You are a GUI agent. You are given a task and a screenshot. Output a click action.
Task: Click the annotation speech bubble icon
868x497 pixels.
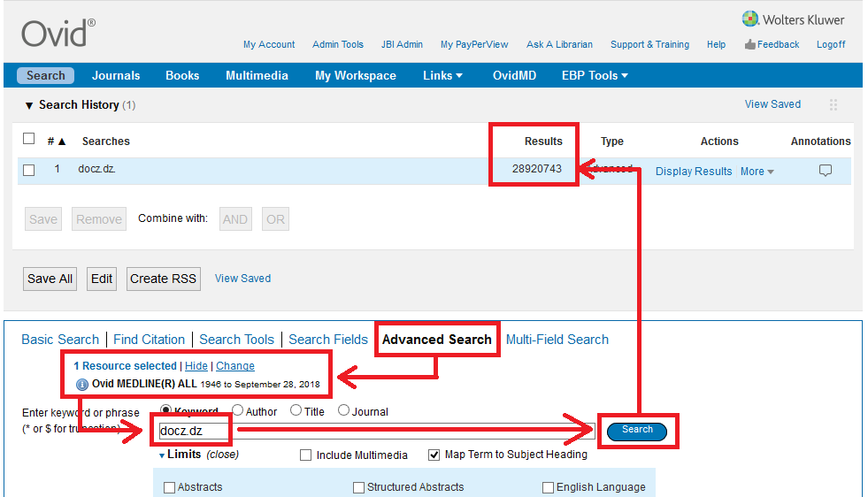825,171
